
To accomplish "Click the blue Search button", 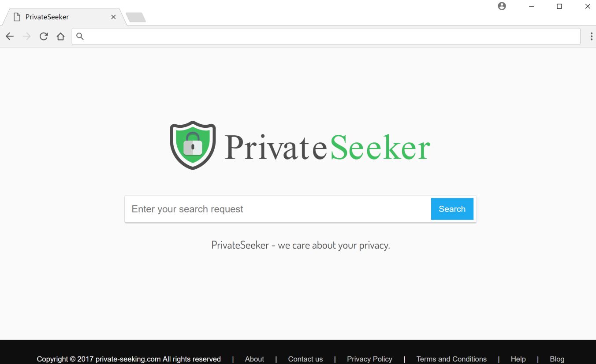I will point(452,209).
